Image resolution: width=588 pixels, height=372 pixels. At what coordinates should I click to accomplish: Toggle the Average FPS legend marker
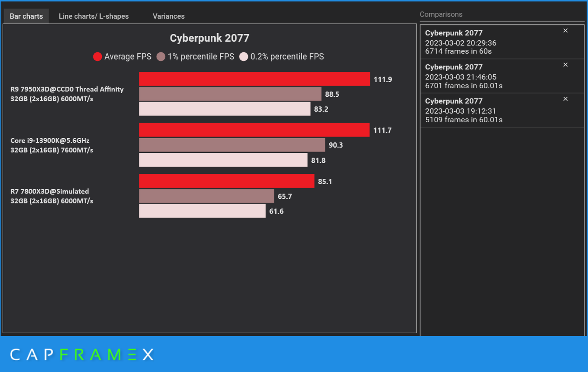[x=97, y=57]
